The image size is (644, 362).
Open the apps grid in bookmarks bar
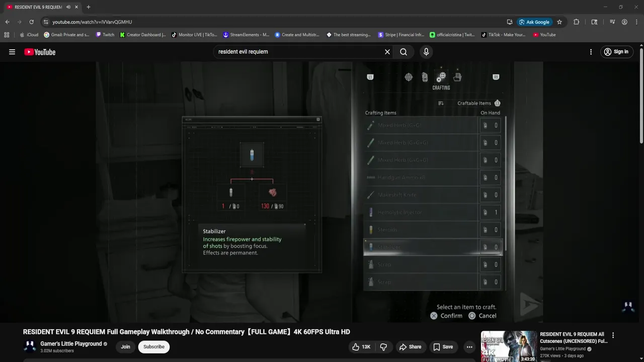7,35
